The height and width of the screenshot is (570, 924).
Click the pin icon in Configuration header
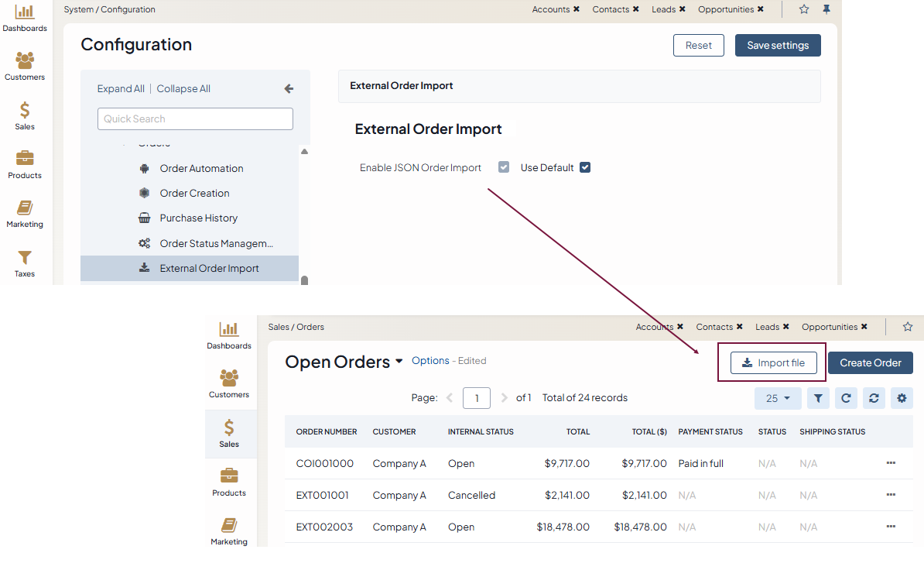(826, 9)
